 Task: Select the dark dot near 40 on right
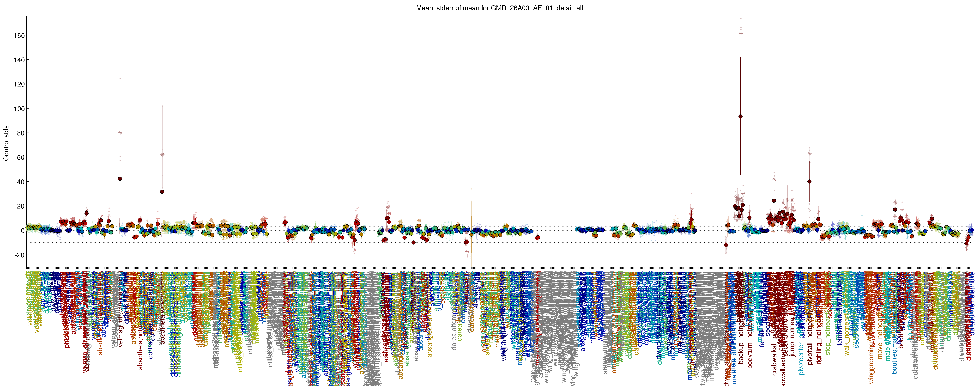(x=809, y=182)
